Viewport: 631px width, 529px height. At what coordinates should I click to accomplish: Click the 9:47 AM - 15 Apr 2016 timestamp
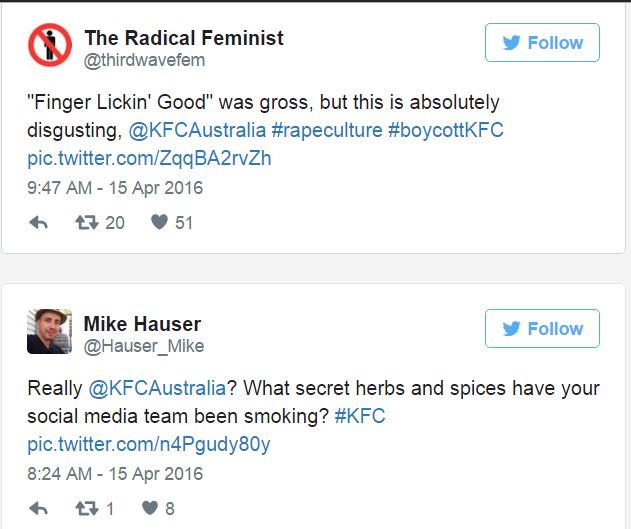(115, 188)
